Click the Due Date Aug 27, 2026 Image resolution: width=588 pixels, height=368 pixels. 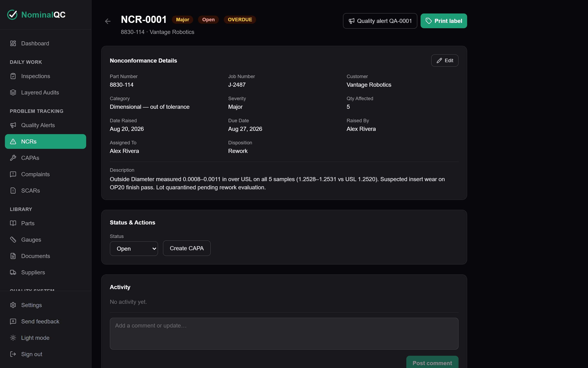click(245, 129)
